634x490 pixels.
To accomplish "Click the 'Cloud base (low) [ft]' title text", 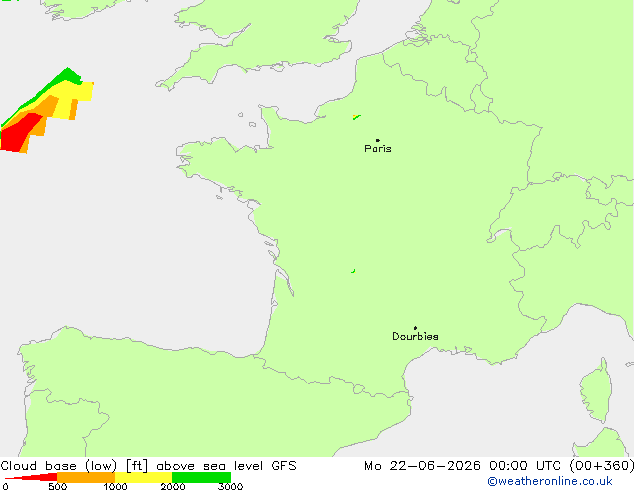I will (74, 466).
